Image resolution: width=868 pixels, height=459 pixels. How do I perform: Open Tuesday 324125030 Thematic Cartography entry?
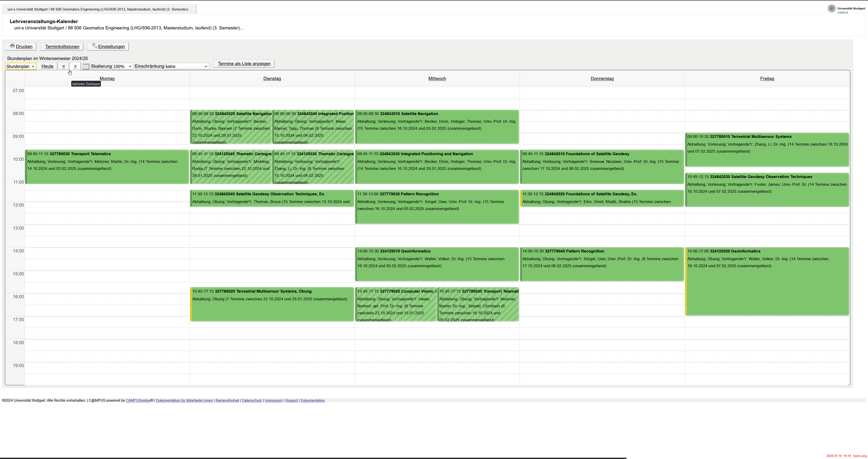pyautogui.click(x=313, y=167)
